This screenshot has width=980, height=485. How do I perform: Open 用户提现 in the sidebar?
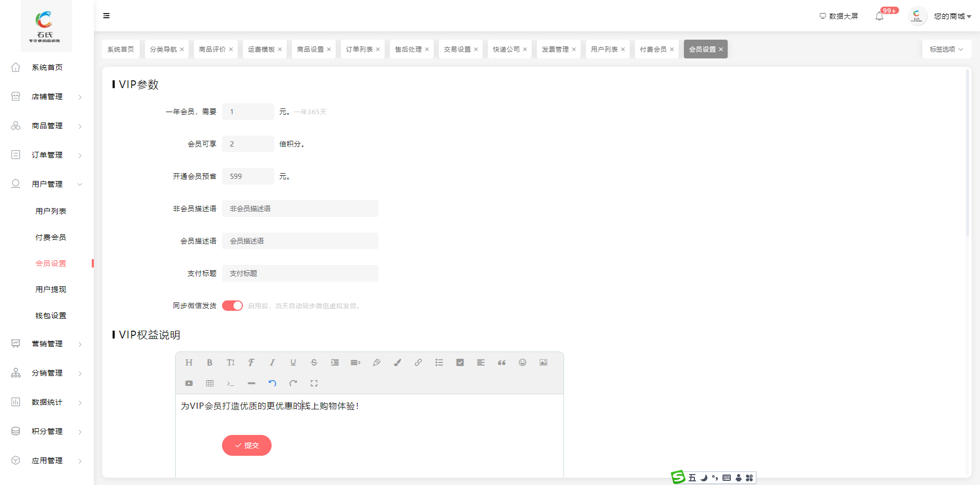pos(51,289)
